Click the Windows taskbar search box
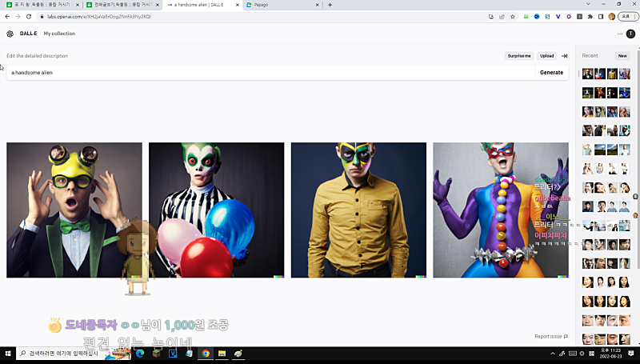Image resolution: width=640 pixels, height=364 pixels. click(x=74, y=354)
